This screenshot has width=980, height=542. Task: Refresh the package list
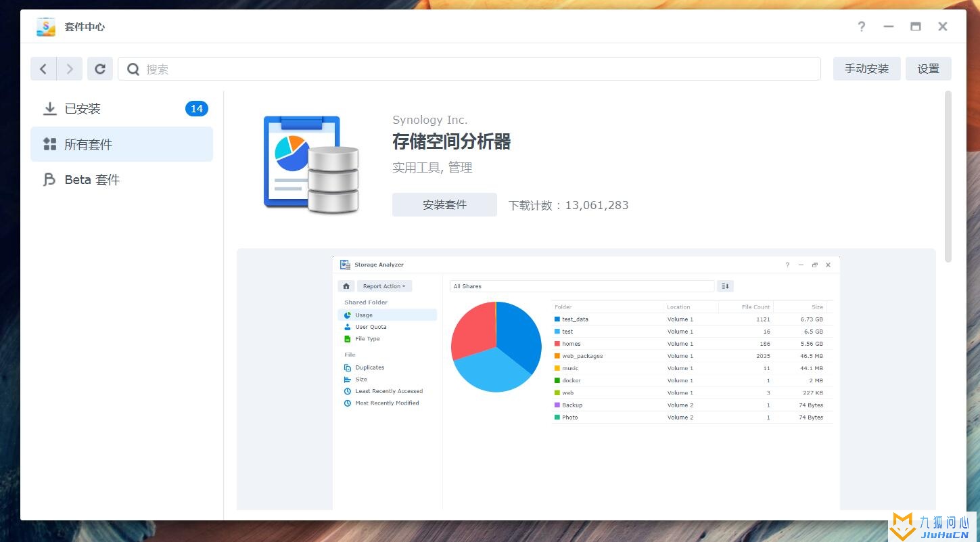pos(100,69)
